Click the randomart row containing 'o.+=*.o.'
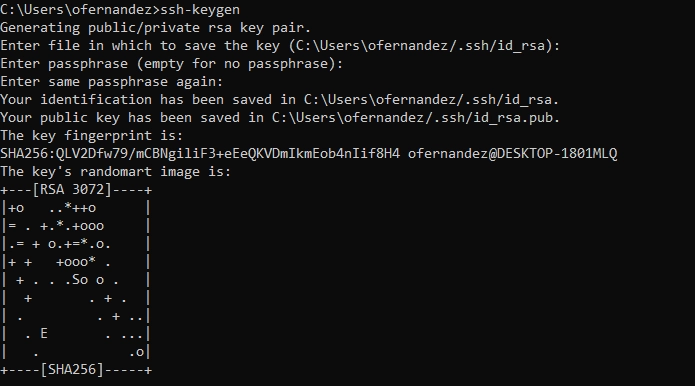This screenshot has height=386, width=695. 76,244
